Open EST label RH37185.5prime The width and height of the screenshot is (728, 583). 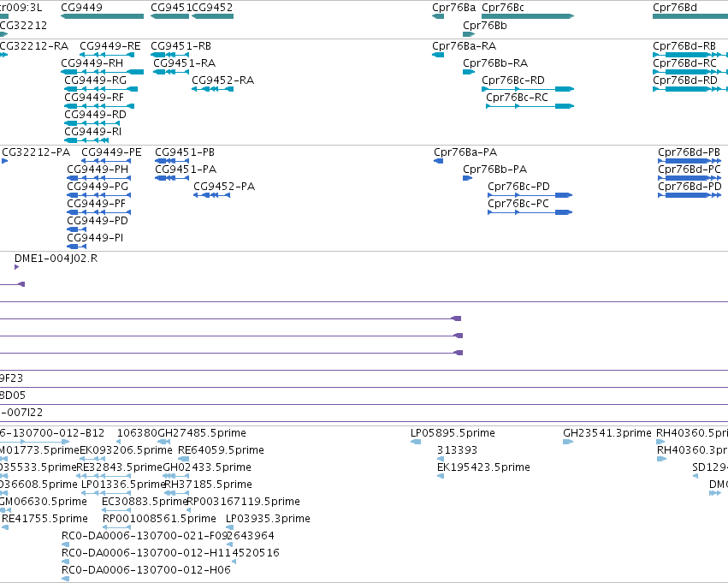point(209,485)
